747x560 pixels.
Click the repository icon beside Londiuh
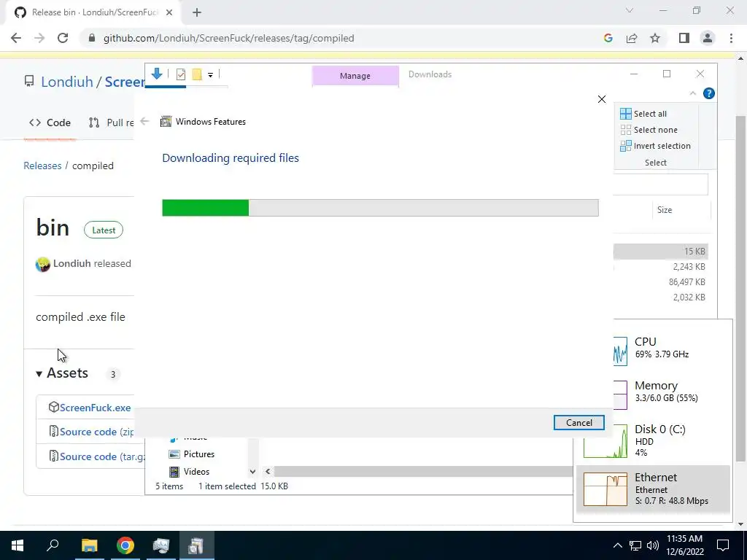click(x=29, y=82)
